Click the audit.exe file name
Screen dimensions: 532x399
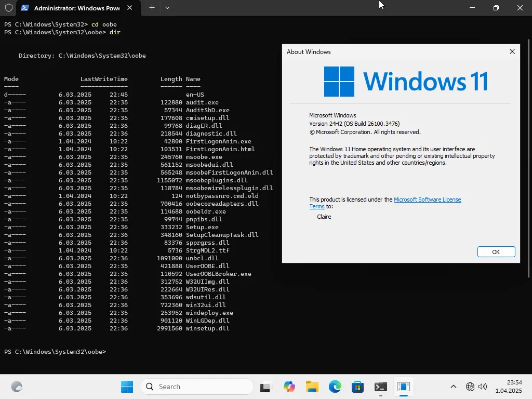[x=202, y=102]
